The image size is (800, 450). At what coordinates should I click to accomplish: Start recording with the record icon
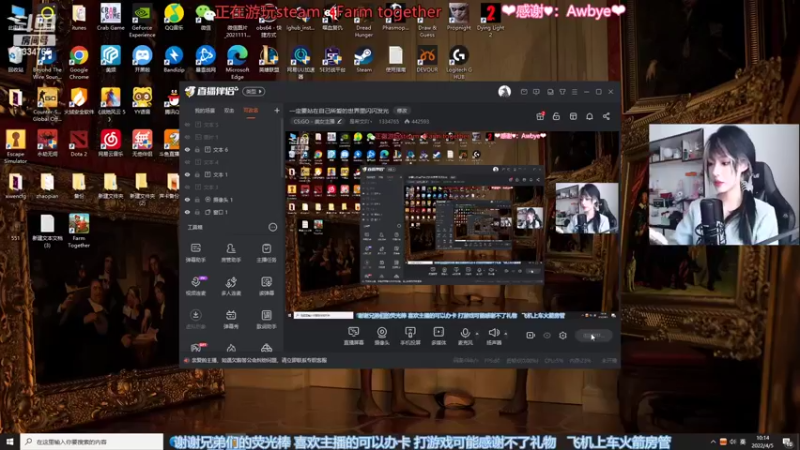click(531, 335)
